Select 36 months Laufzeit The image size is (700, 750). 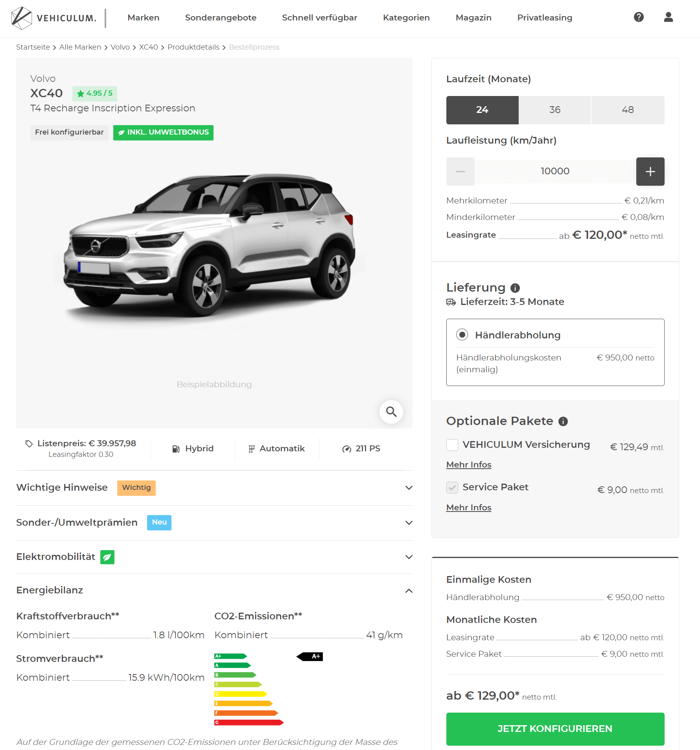point(555,110)
